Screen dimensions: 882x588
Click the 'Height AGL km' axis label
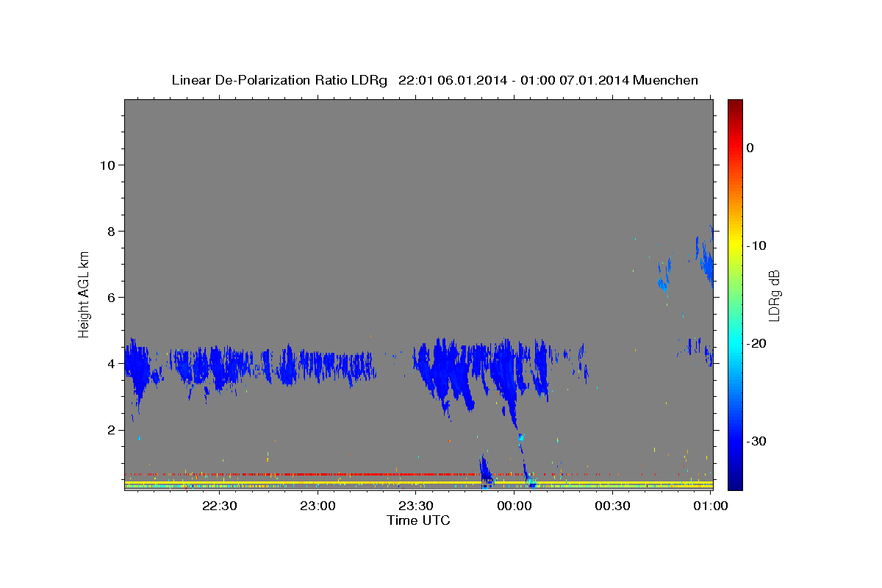coord(84,294)
